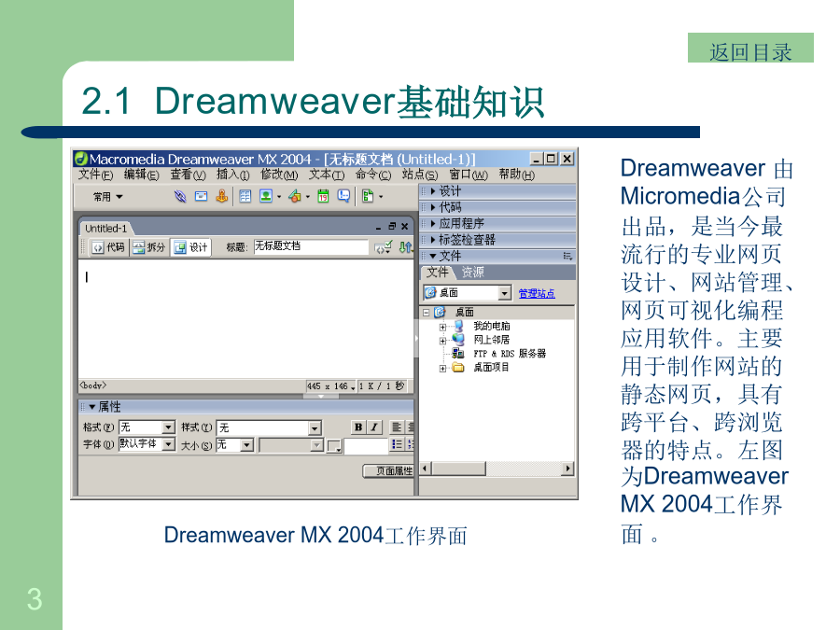Switch to 拆分 split view

pyautogui.click(x=149, y=247)
